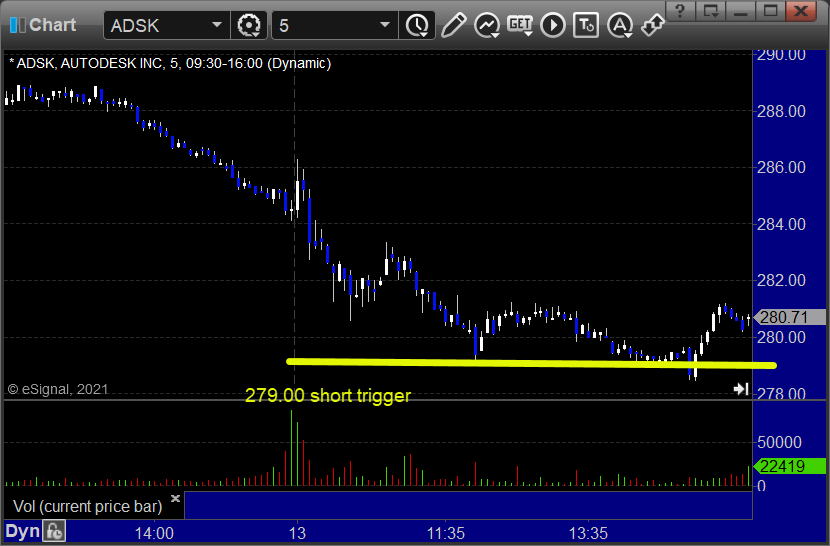Viewport: 830px width, 546px height.
Task: Select the yellow trigger line
Action: pos(531,363)
